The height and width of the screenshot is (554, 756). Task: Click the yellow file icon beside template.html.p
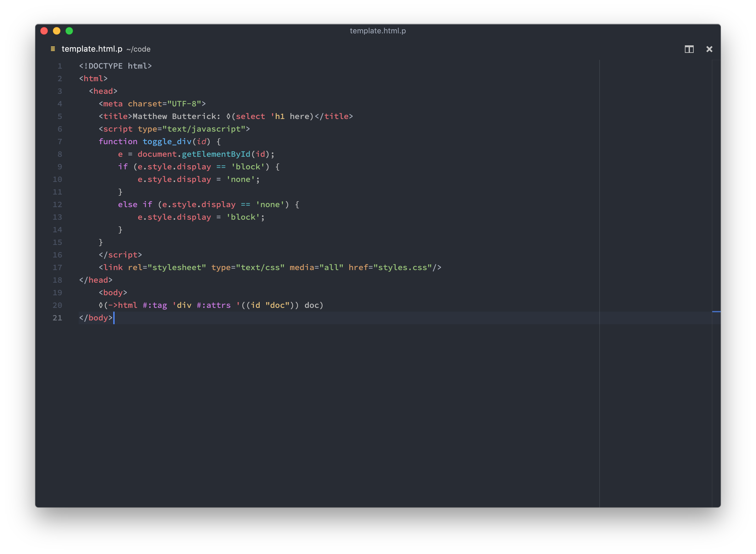53,49
